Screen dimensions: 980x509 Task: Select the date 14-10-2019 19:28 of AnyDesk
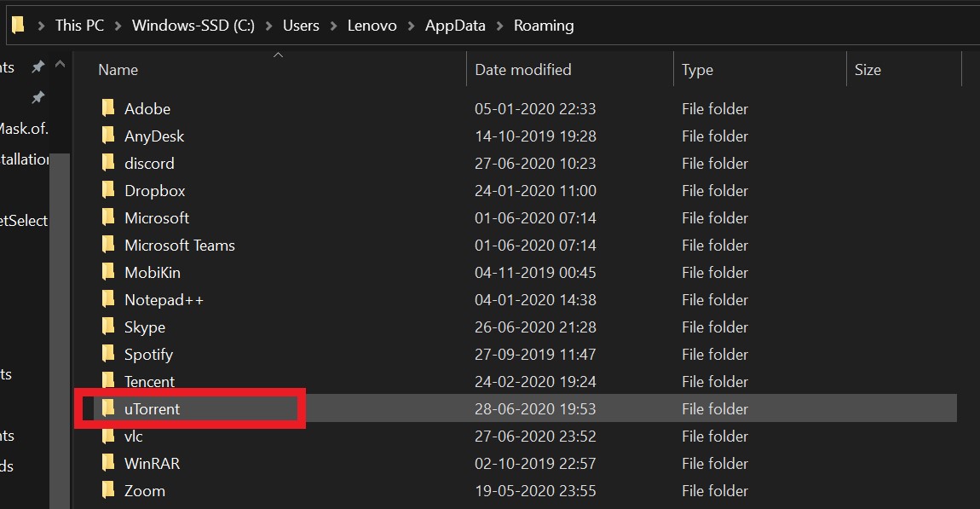click(x=535, y=136)
